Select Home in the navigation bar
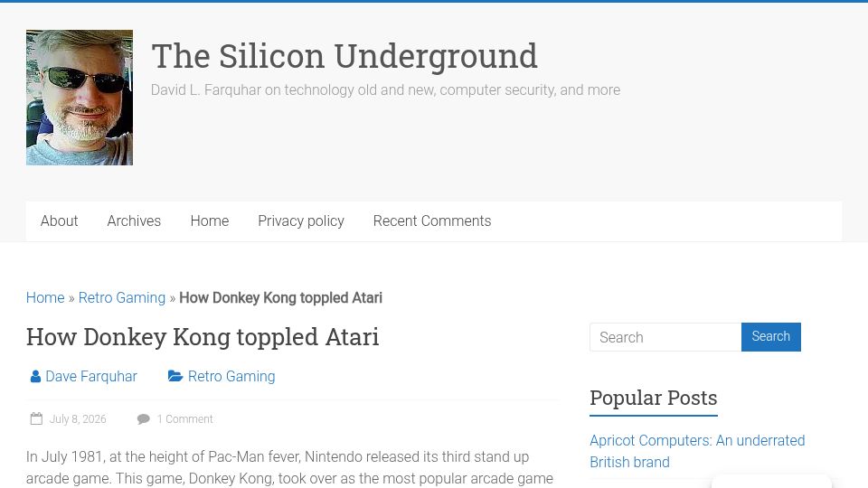Viewport: 868px width, 488px height. pyautogui.click(x=209, y=221)
